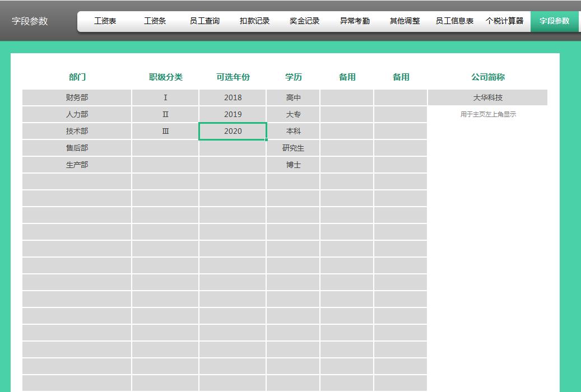This screenshot has width=581, height=392.
Task: Click the 技术部 cell
Action: point(76,131)
